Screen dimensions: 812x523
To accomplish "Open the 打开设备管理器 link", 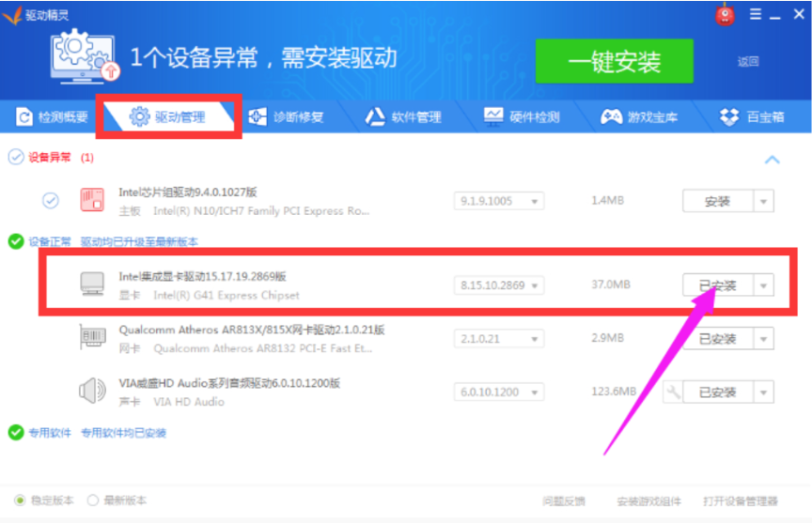I will pos(741,500).
